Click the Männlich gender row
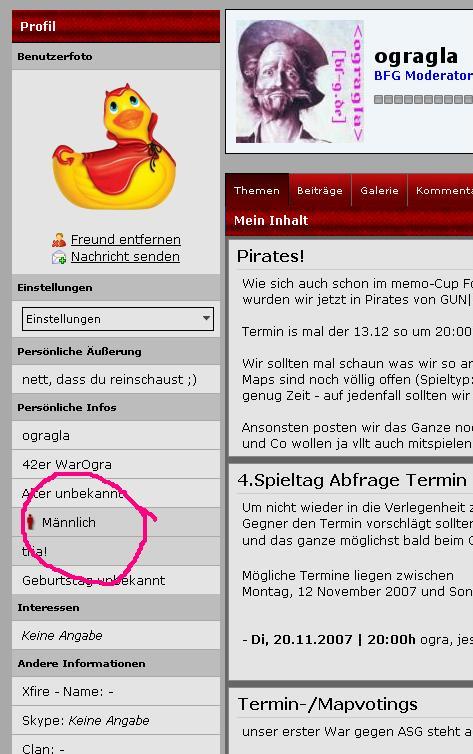The height and width of the screenshot is (754, 473). tap(116, 522)
